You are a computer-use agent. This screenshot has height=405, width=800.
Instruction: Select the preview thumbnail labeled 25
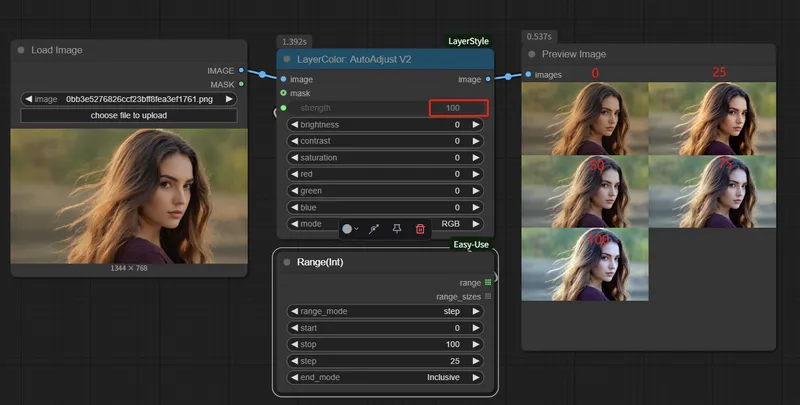(712, 113)
